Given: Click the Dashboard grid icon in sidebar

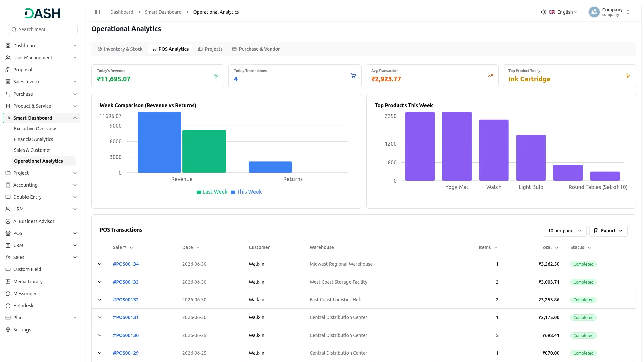Looking at the screenshot, I should pos(8,46).
